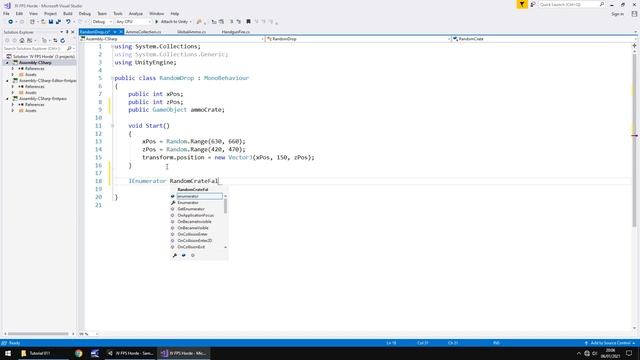The image size is (640, 360).
Task: Click the Home icon in Solution Explorer
Action: pos(22,40)
